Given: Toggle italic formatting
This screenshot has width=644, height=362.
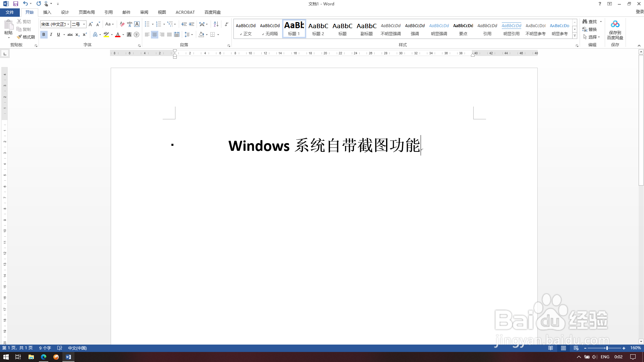Looking at the screenshot, I should click(51, 35).
